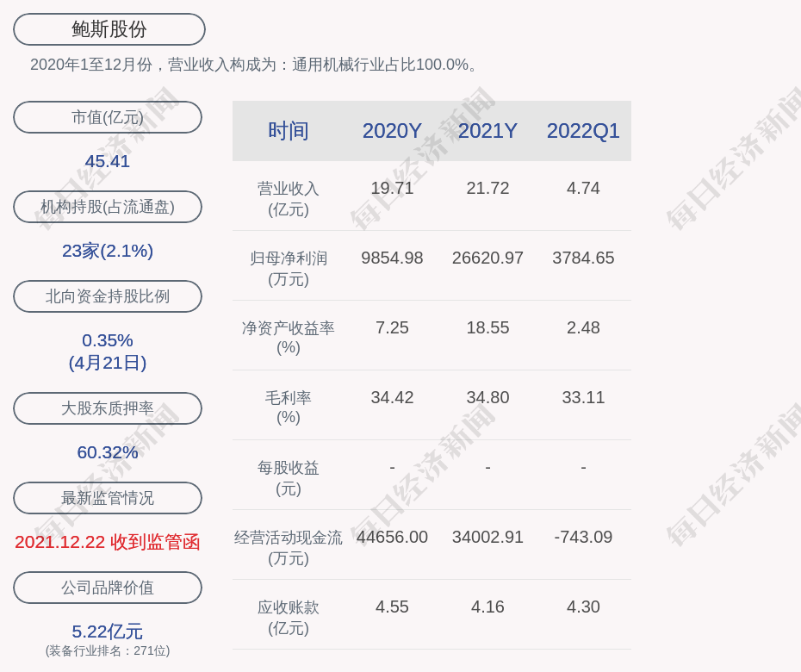The height and width of the screenshot is (672, 801).
Task: Click the 鲍斯股份 company name pill
Action: (109, 29)
